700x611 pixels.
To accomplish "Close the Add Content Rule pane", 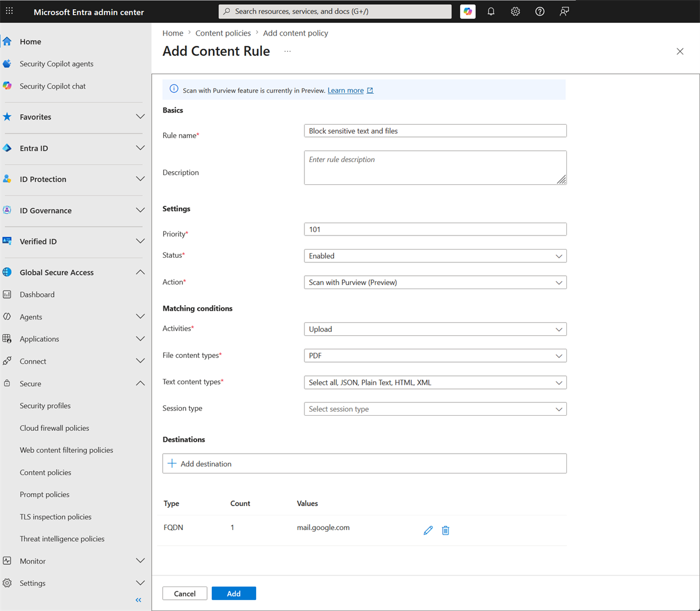I will pyautogui.click(x=680, y=51).
